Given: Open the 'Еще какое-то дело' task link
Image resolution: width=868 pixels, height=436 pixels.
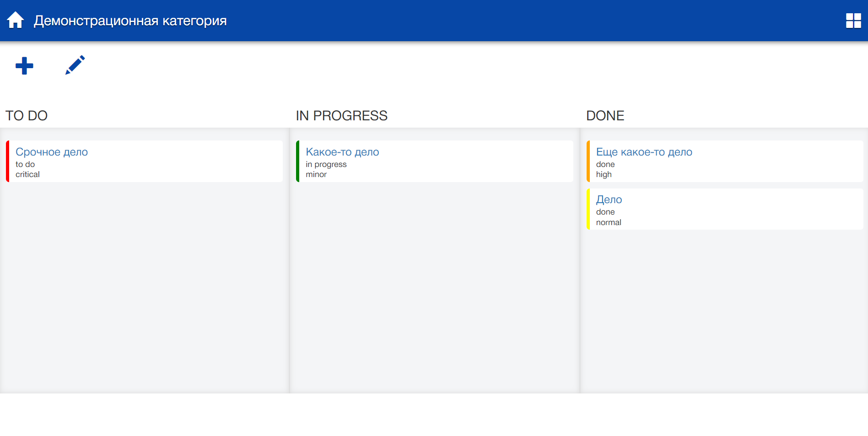Looking at the screenshot, I should (x=644, y=152).
